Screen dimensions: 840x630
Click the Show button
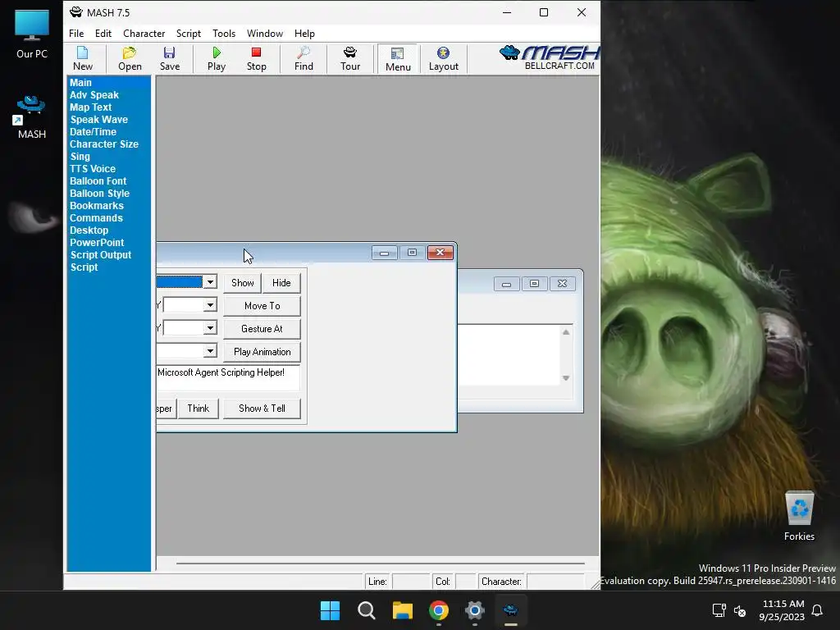242,283
